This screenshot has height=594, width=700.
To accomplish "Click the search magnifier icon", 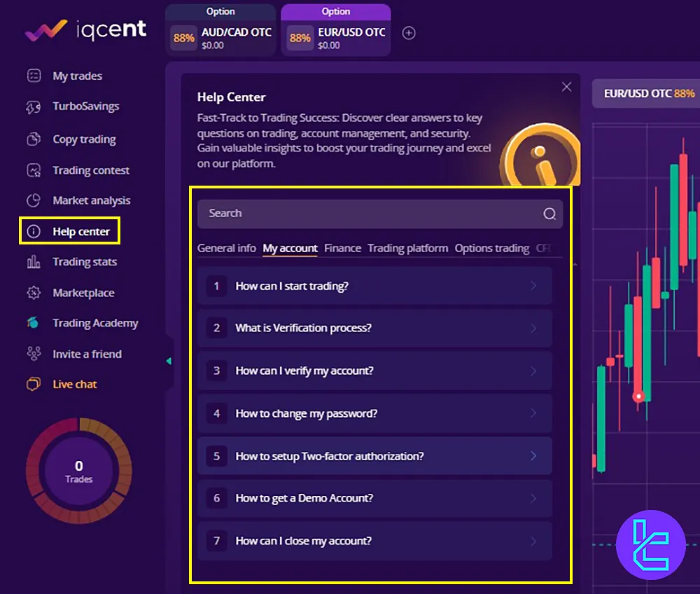I will [549, 214].
